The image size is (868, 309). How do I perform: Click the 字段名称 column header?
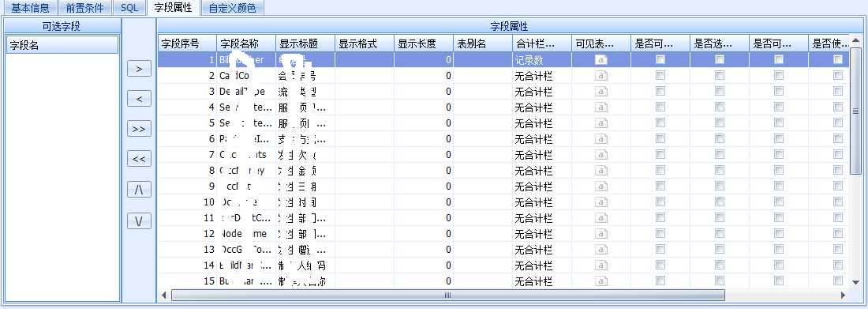coord(245,43)
